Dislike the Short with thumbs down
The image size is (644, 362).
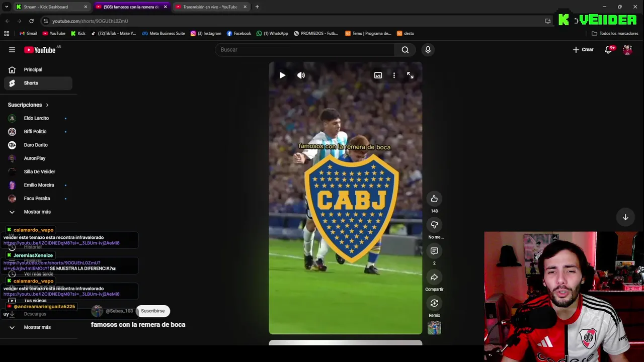point(434,225)
